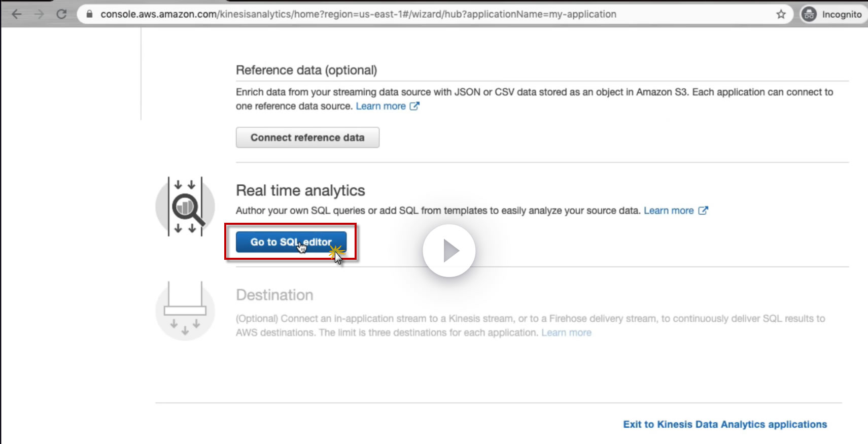868x444 pixels.
Task: Click external-link icon beside Reference data Learn more
Action: 414,106
